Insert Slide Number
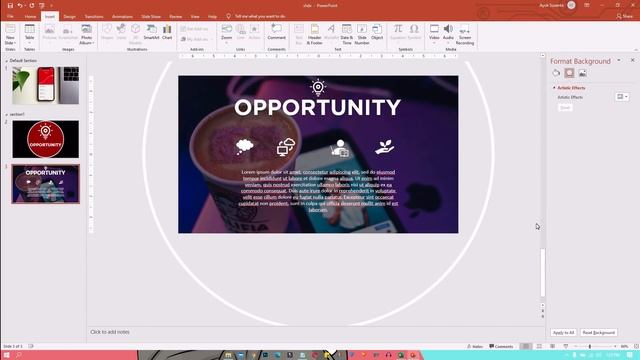This screenshot has width=640, height=360. 362,34
